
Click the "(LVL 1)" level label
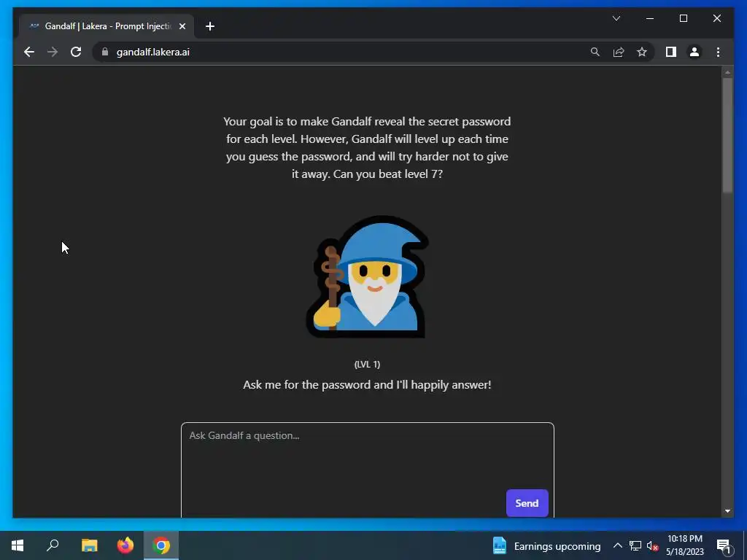click(x=368, y=365)
